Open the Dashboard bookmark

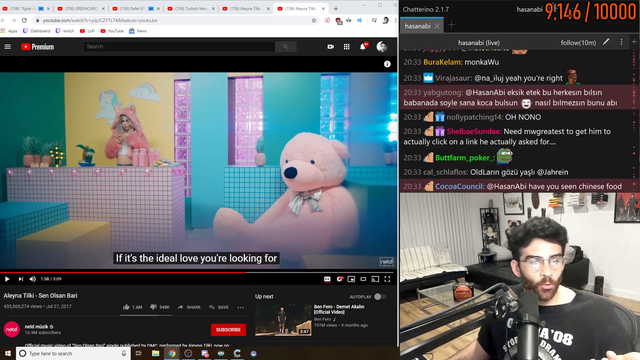pos(36,31)
